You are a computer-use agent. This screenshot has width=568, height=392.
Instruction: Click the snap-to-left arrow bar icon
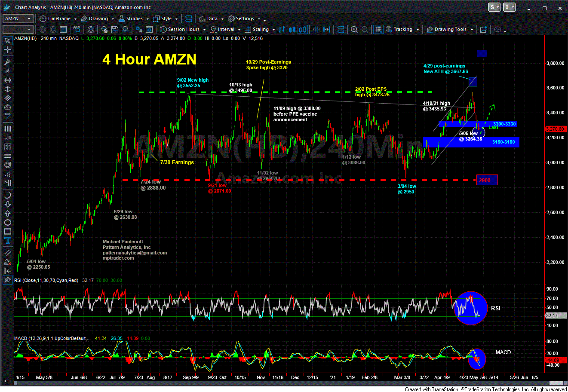coord(7,271)
